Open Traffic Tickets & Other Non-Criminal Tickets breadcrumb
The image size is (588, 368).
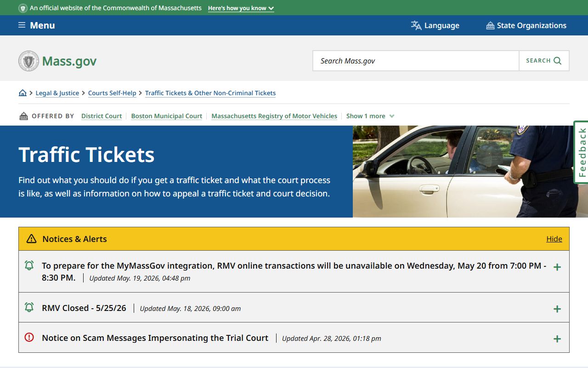tap(210, 93)
